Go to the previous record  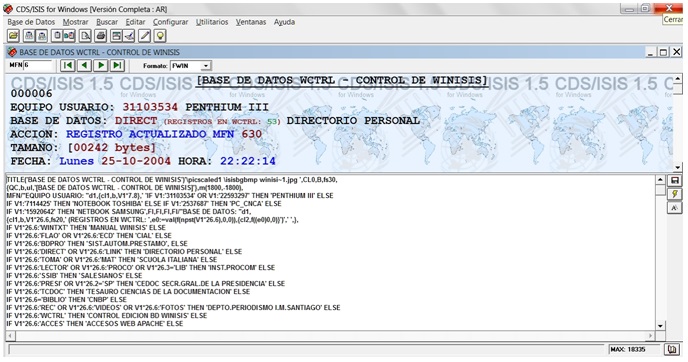tap(84, 65)
